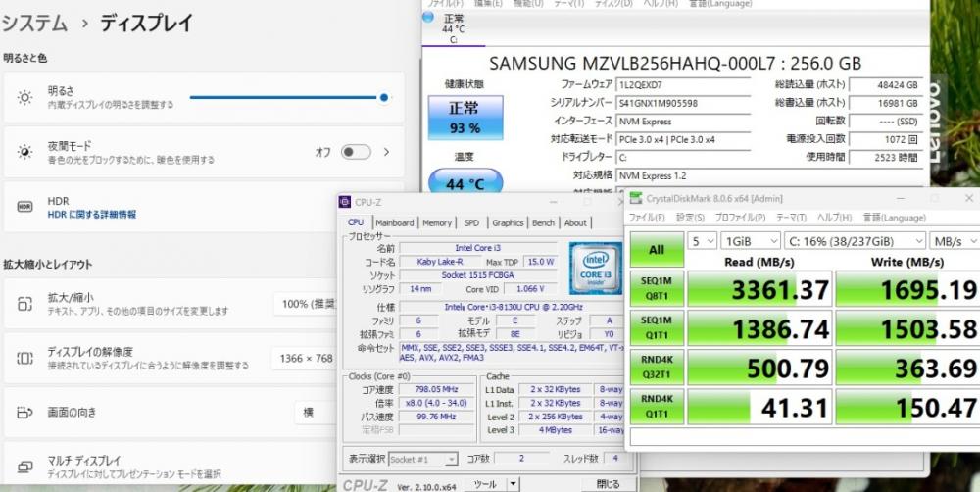The image size is (980, 492).
Task: Switch to the About tab in CPU-Z
Action: [575, 222]
